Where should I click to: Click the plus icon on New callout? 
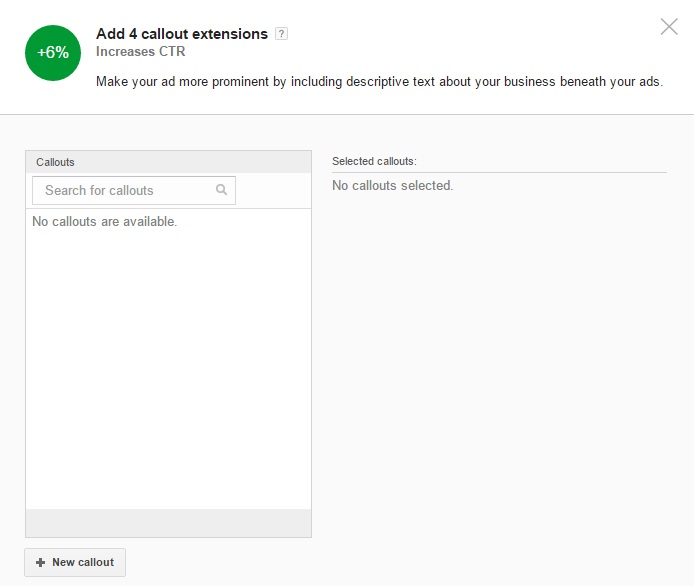pyautogui.click(x=40, y=563)
